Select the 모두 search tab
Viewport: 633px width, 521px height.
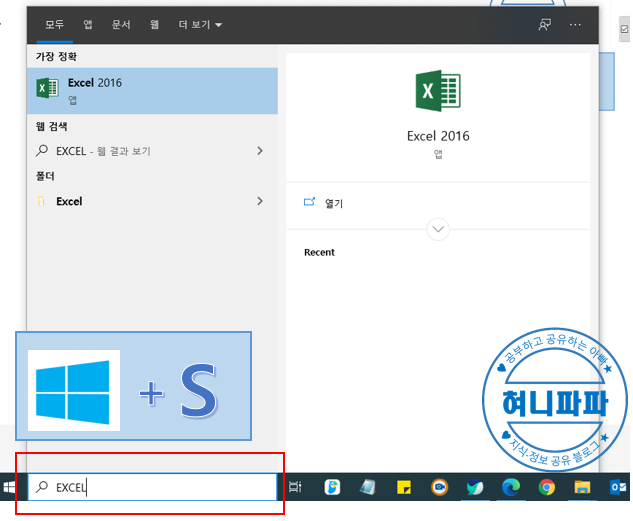click(54, 25)
